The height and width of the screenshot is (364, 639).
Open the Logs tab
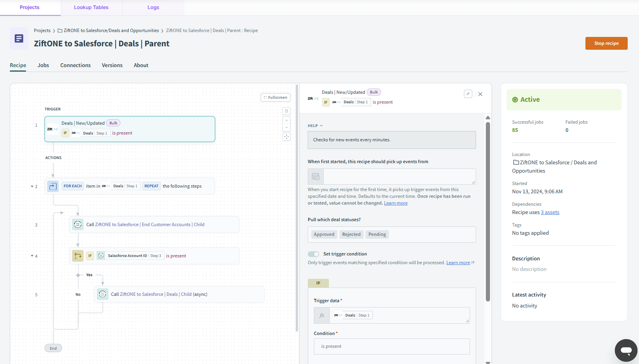(153, 8)
